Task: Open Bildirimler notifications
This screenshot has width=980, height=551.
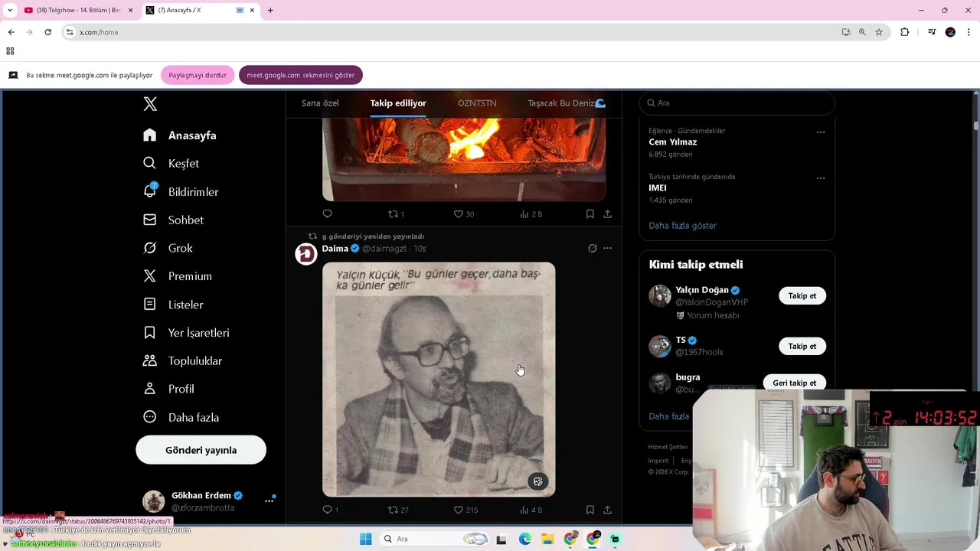Action: point(181,192)
